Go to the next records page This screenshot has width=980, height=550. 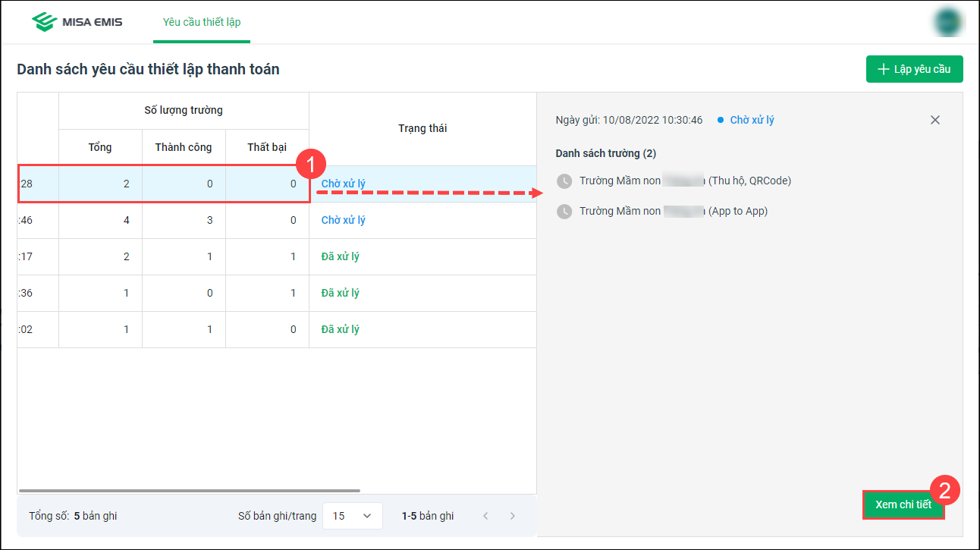(x=513, y=516)
